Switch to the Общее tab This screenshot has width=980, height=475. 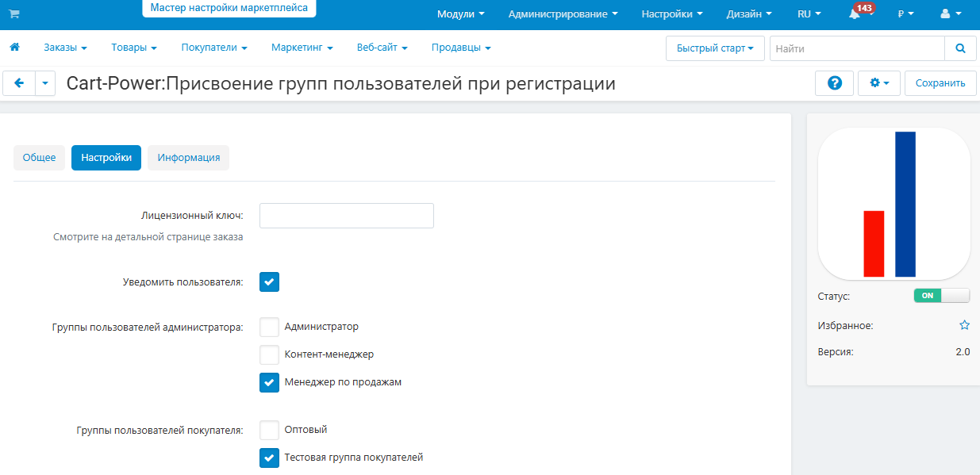(x=39, y=157)
